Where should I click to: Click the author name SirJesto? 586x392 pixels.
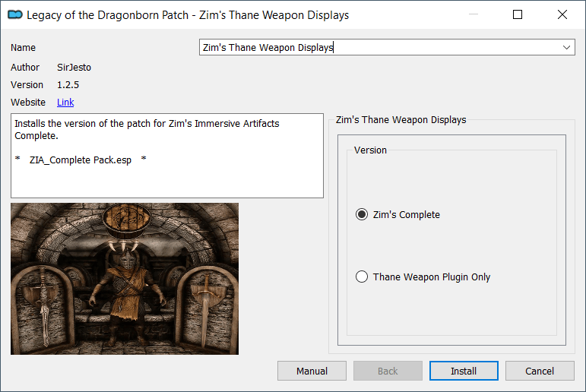point(74,68)
